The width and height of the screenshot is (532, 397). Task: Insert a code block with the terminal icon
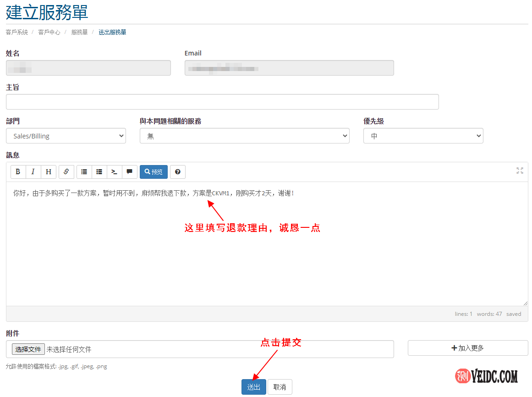tap(114, 172)
